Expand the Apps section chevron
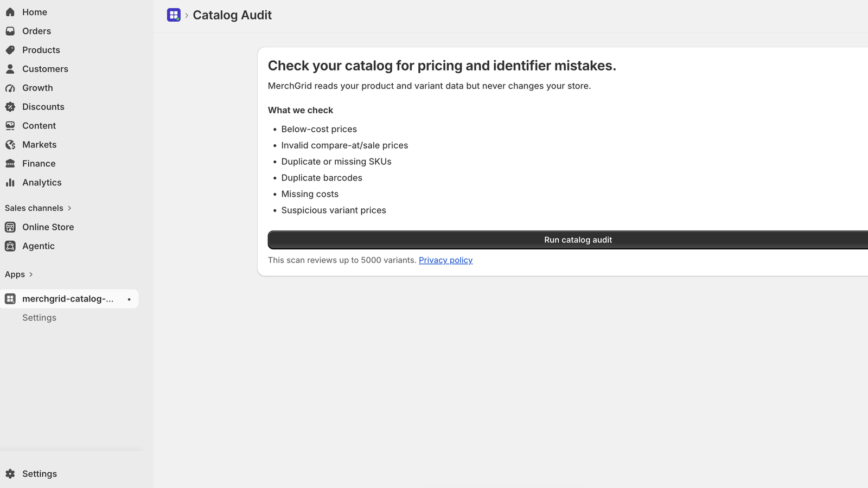868x488 pixels. point(31,274)
